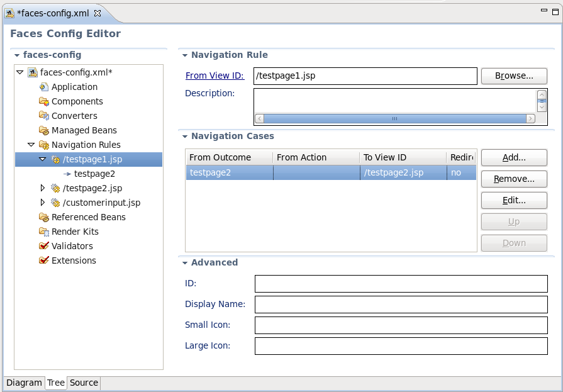Click Add to create a navigation case
Screen dimensions: 563x392
click(x=514, y=158)
